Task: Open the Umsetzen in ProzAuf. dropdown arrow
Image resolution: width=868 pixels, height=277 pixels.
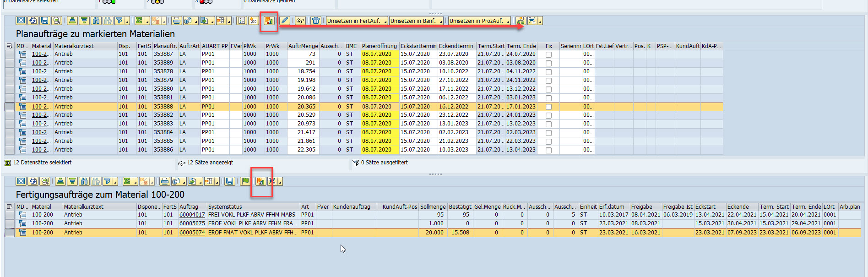Action: 508,22
